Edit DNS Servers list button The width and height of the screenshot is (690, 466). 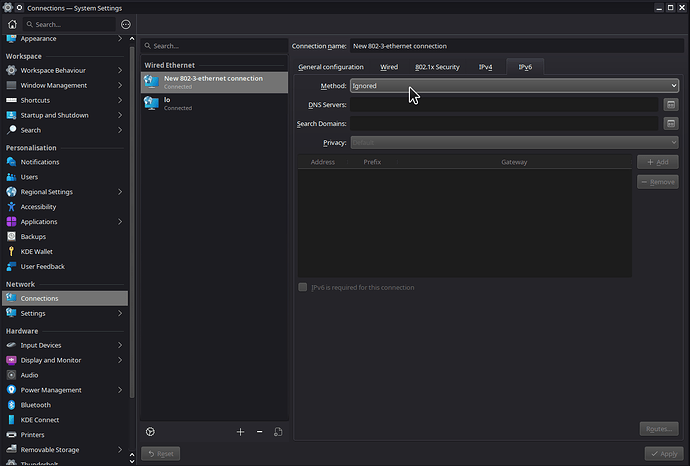(x=671, y=105)
